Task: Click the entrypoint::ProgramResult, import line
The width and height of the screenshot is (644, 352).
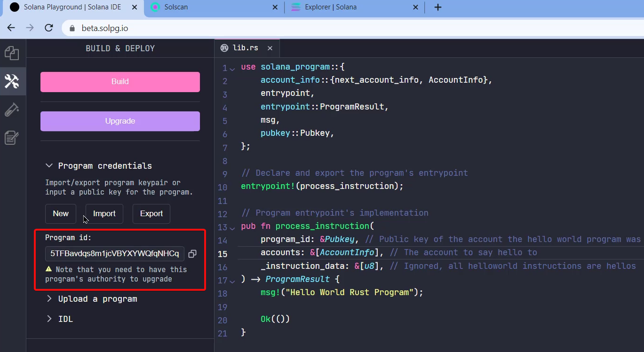Action: [325, 107]
